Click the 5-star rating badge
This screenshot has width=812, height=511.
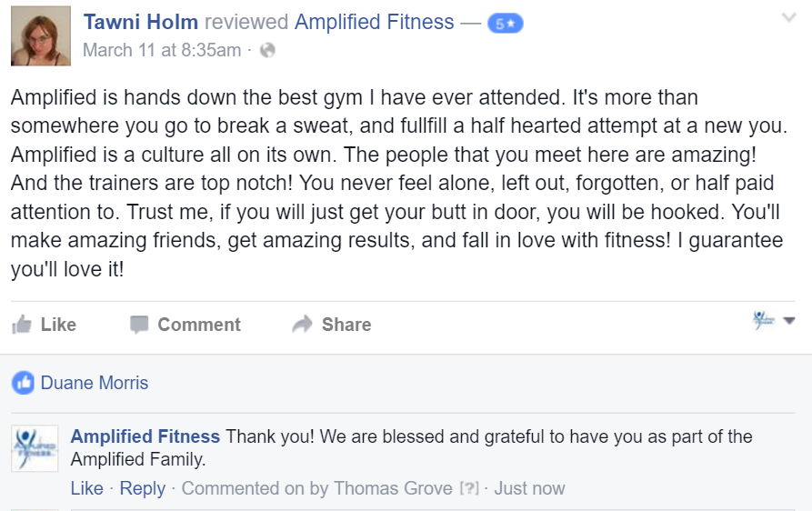(506, 24)
